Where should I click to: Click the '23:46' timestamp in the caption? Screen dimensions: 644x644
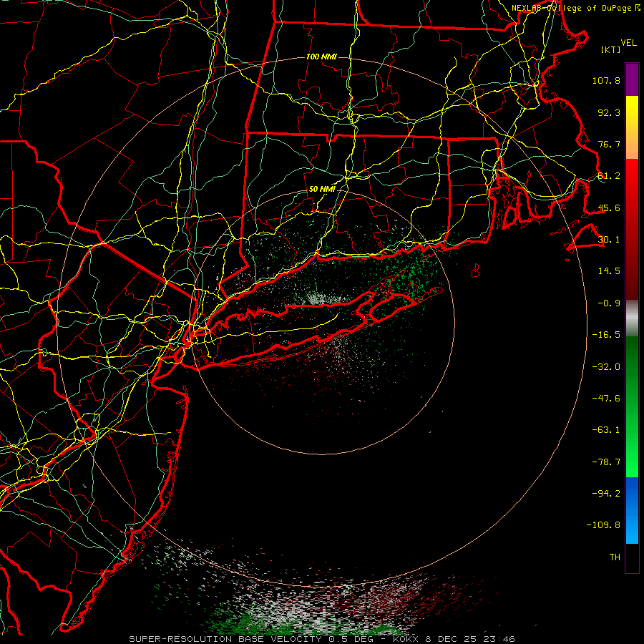pyautogui.click(x=499, y=639)
